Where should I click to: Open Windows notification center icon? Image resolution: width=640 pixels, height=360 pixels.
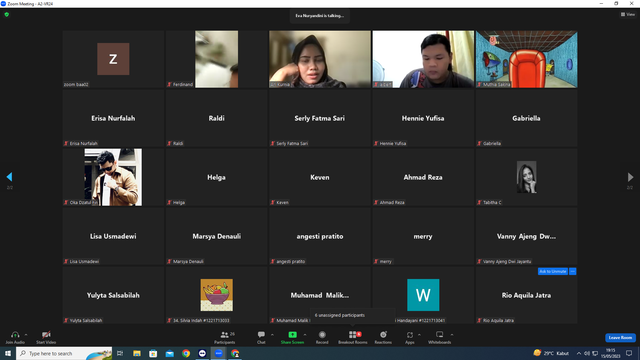(629, 353)
